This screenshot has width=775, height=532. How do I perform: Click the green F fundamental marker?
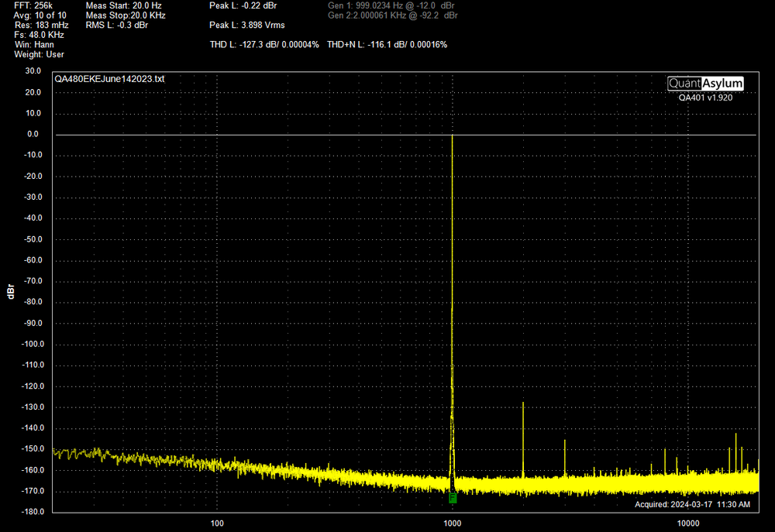(453, 498)
